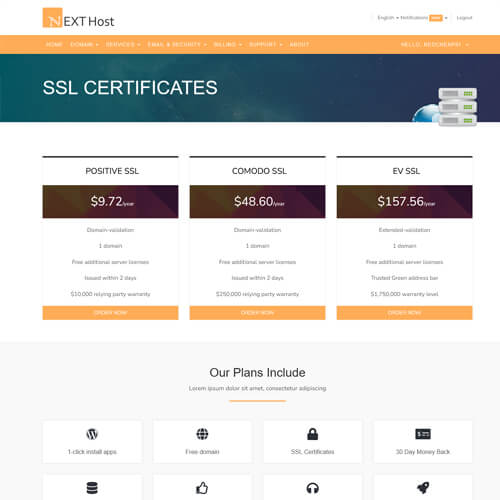This screenshot has width=500, height=500.
Task: Go to the Home menu item
Action: tap(54, 44)
